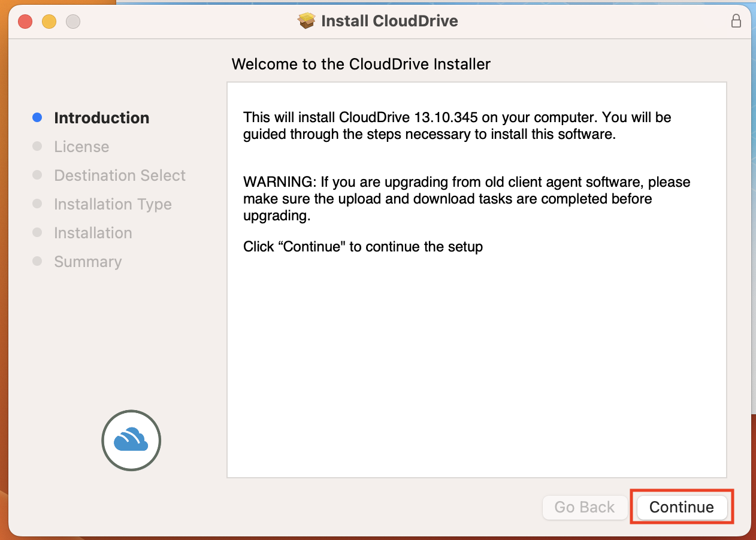Click the red close window button

[25, 22]
